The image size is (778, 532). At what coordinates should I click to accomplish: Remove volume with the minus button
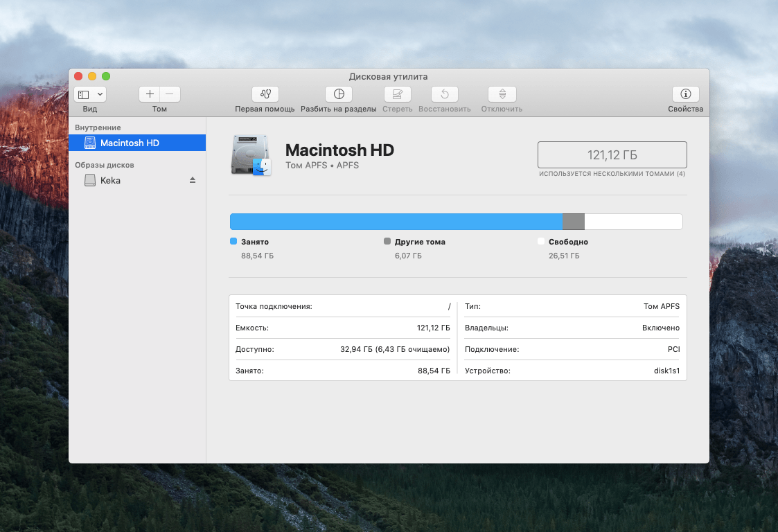170,94
